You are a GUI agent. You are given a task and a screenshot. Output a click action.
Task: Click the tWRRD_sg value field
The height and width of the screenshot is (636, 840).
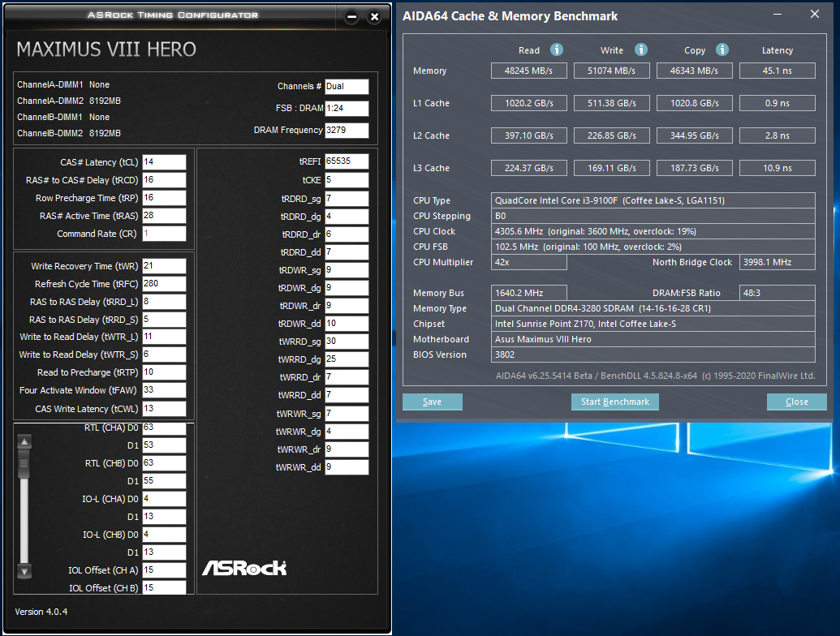(x=347, y=341)
